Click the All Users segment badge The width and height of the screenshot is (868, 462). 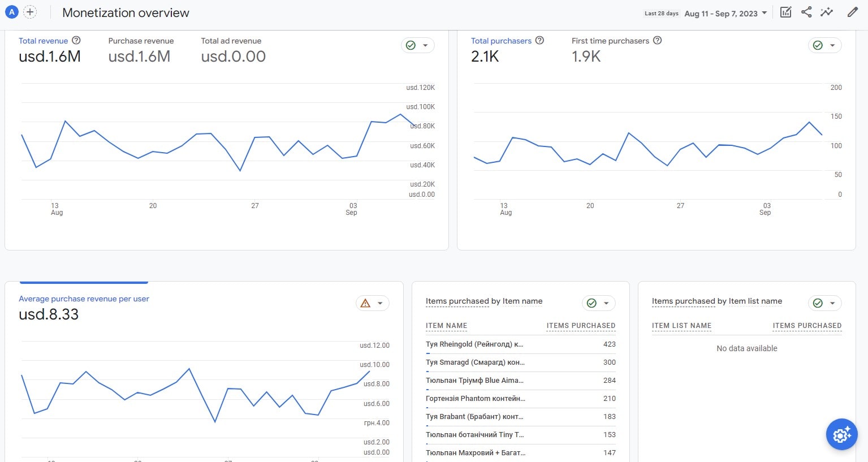(12, 12)
